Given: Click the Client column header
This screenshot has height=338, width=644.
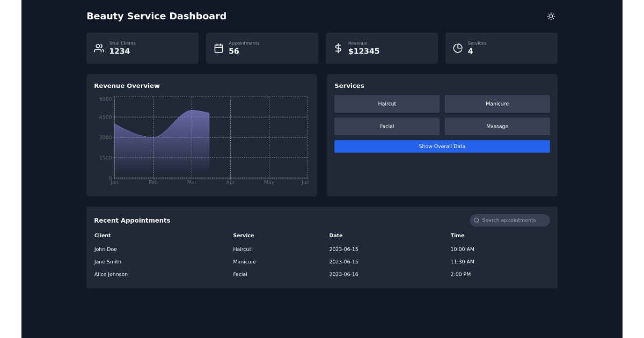Looking at the screenshot, I should tap(101, 235).
